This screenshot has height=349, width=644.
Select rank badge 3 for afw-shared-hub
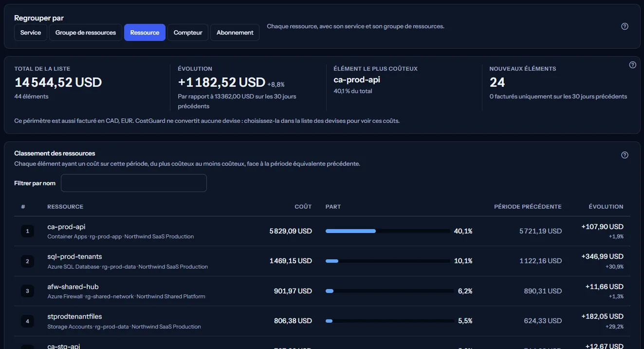(x=27, y=291)
